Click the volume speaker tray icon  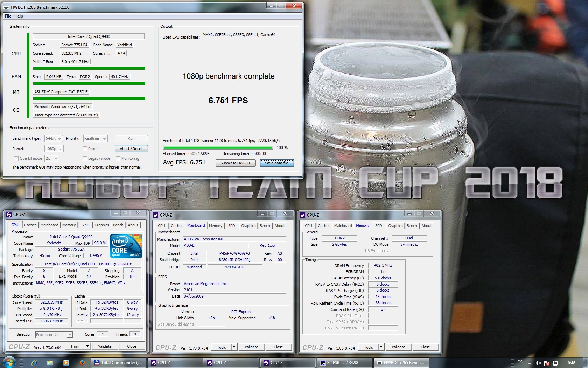point(538,363)
